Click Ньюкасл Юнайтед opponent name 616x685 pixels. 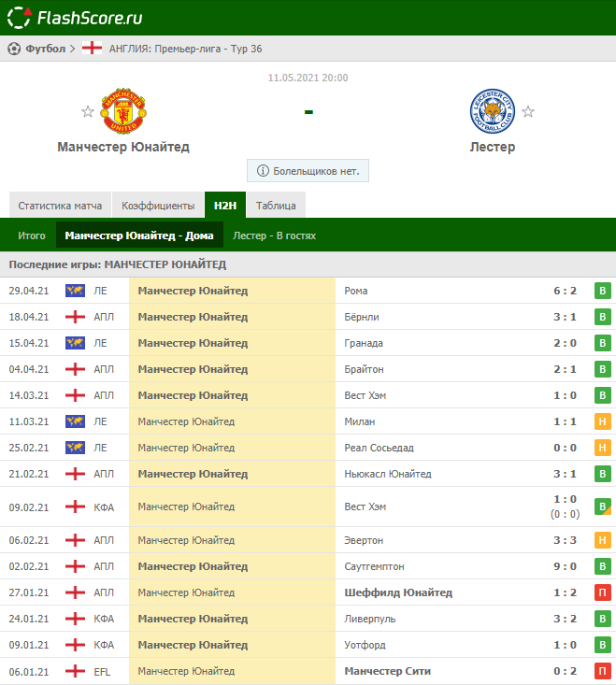[388, 474]
